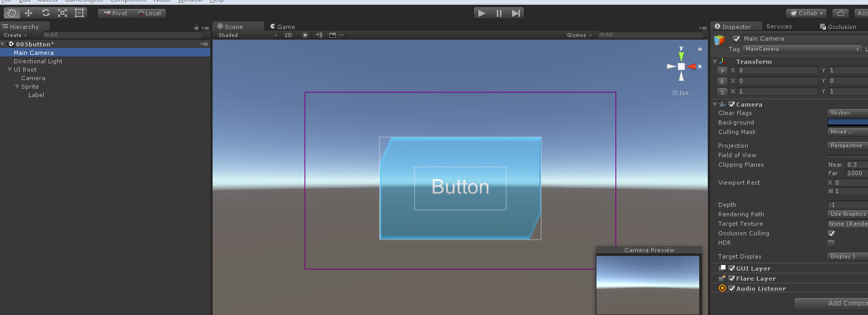
Task: Click the Step frame button
Action: coord(516,13)
